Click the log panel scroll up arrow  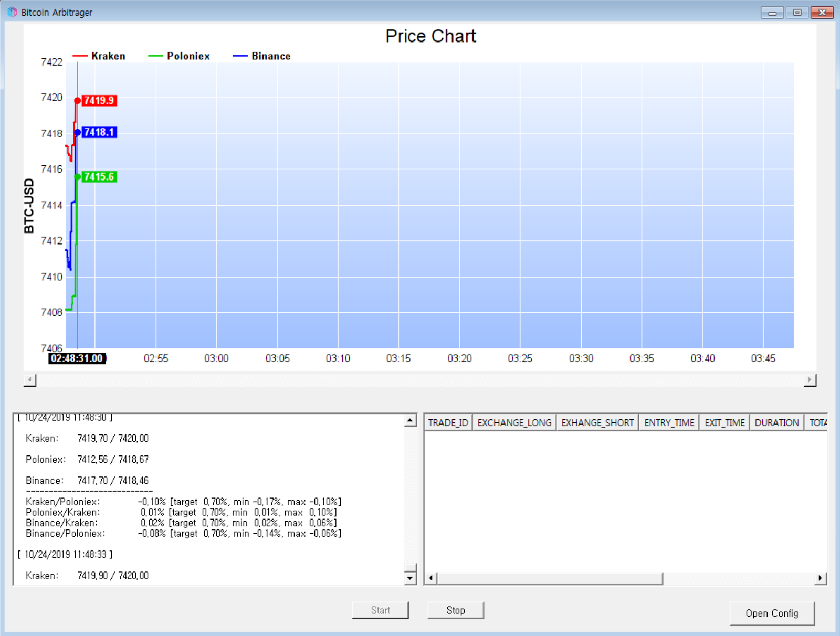pyautogui.click(x=411, y=421)
